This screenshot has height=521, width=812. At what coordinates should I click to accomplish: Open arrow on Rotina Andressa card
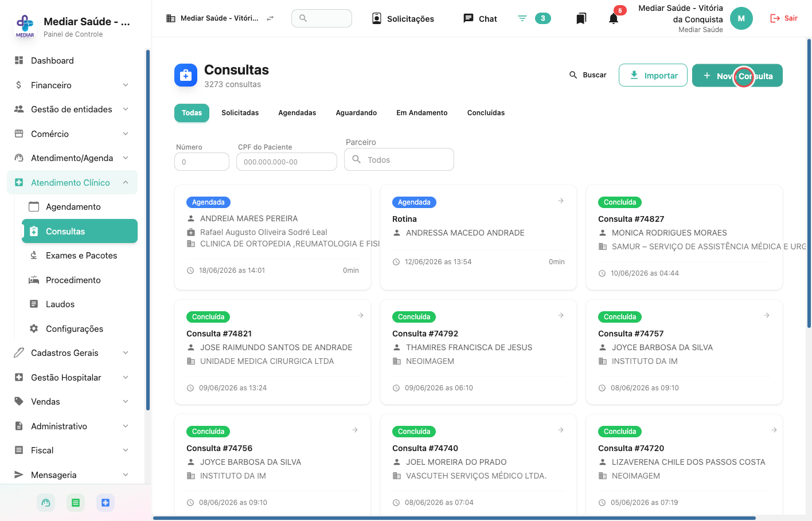561,201
